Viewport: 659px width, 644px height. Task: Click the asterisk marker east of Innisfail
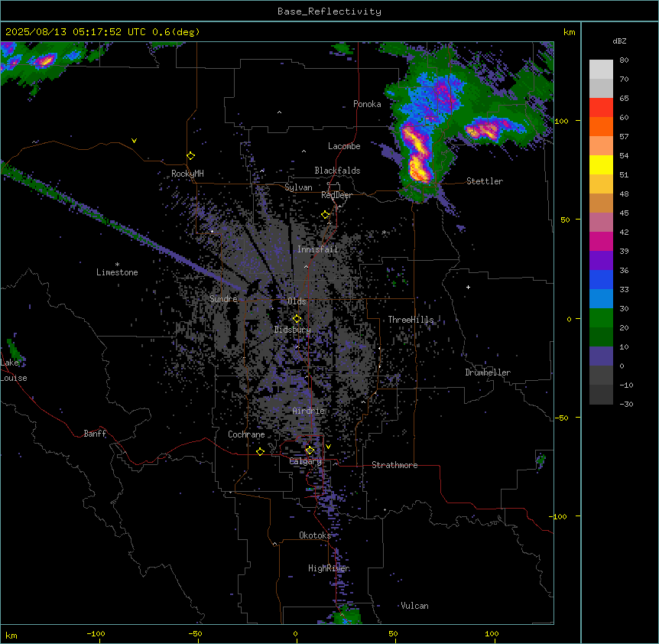[x=384, y=232]
